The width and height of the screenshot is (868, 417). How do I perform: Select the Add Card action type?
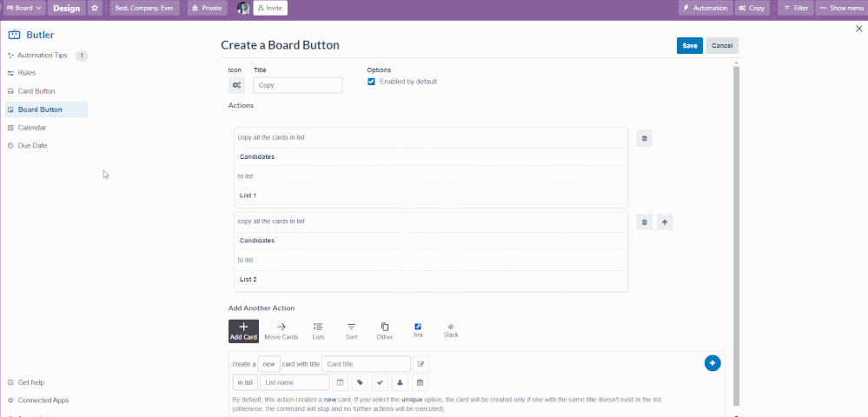point(243,331)
